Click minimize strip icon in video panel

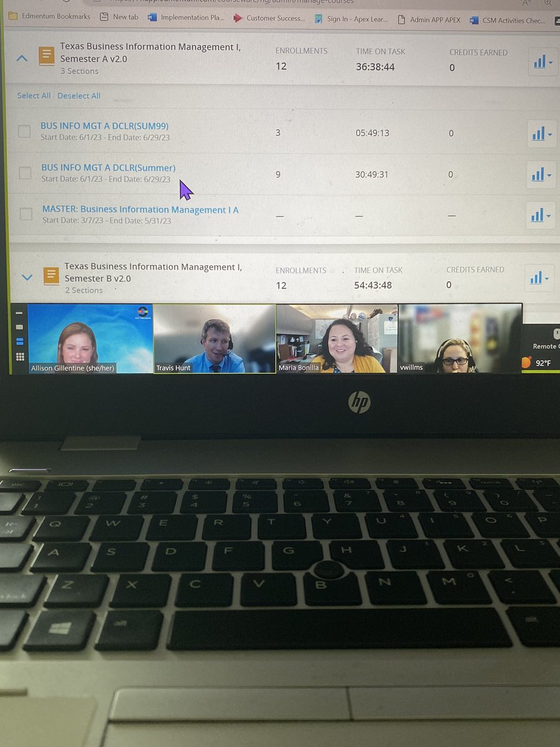click(x=19, y=313)
